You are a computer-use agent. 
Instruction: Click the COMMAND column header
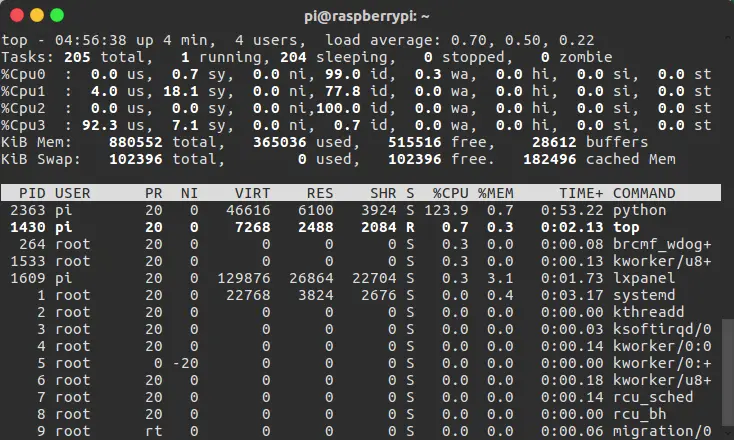point(644,193)
